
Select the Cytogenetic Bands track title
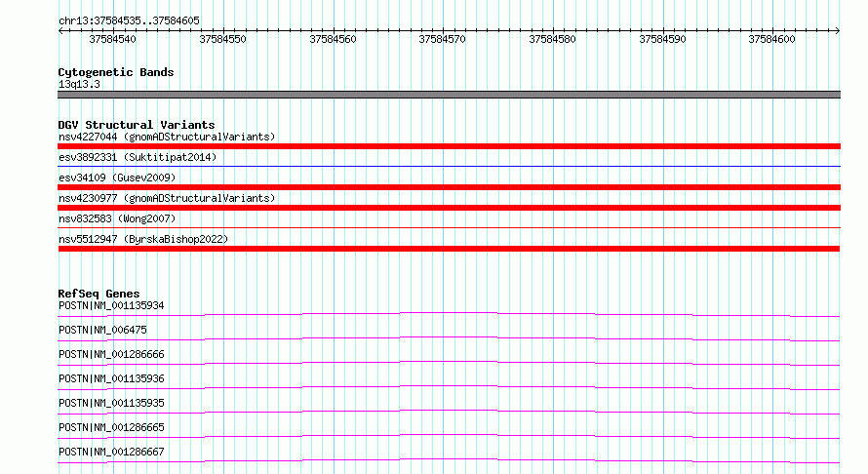pos(116,72)
